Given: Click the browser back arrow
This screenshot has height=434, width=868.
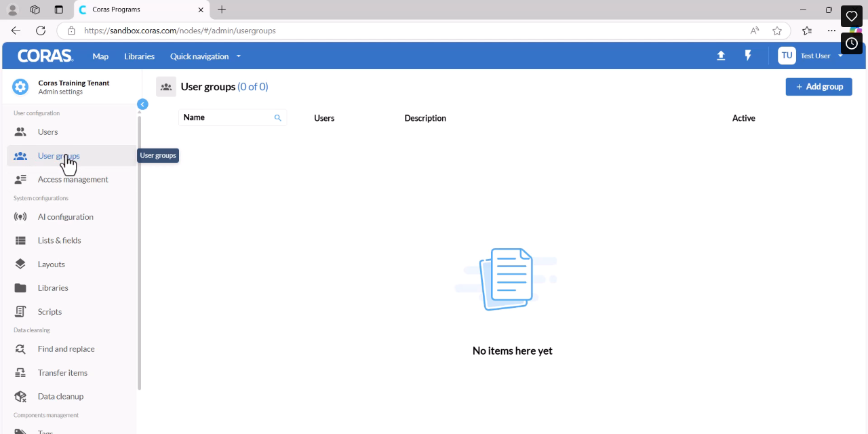Looking at the screenshot, I should [x=16, y=31].
